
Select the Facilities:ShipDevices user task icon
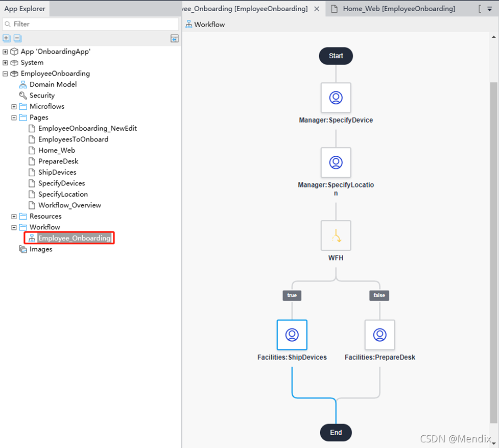292,335
